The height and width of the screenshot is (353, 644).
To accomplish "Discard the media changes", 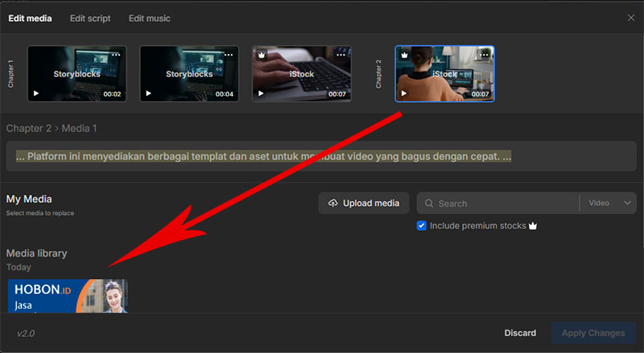I will tap(520, 333).
